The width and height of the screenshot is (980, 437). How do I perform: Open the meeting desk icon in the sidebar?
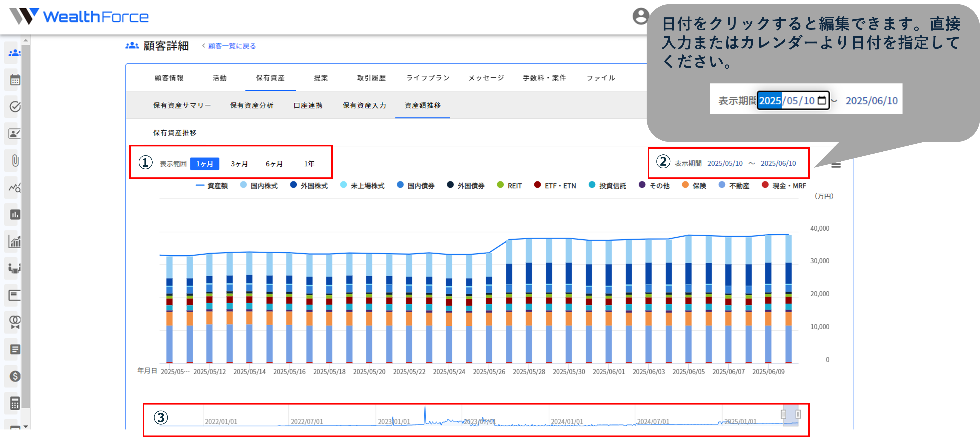[15, 268]
